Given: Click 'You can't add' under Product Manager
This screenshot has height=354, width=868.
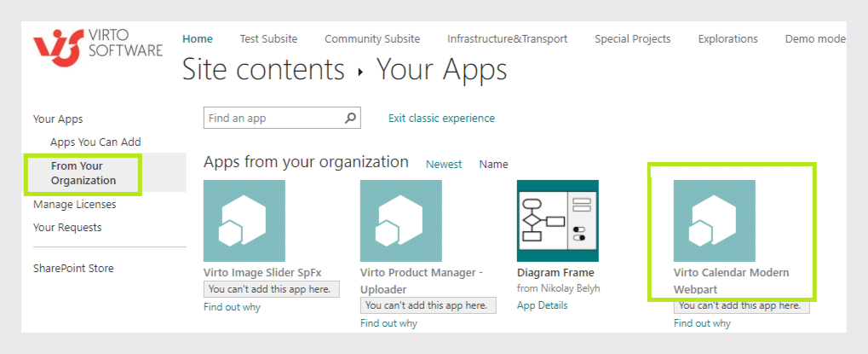Looking at the screenshot, I should tap(428, 305).
